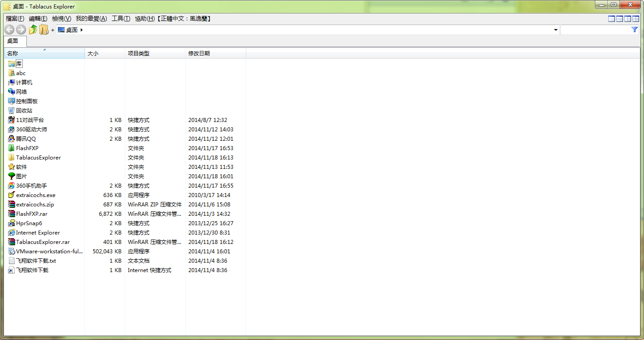Viewport: 644px width, 340px height.
Task: Click the date 2014/11/18 16:13
Action: pos(211,158)
